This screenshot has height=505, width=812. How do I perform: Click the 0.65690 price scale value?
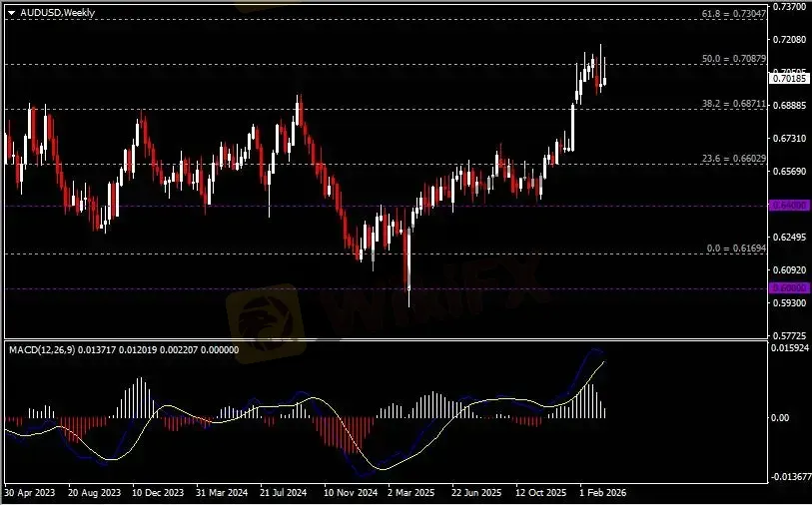(790, 172)
